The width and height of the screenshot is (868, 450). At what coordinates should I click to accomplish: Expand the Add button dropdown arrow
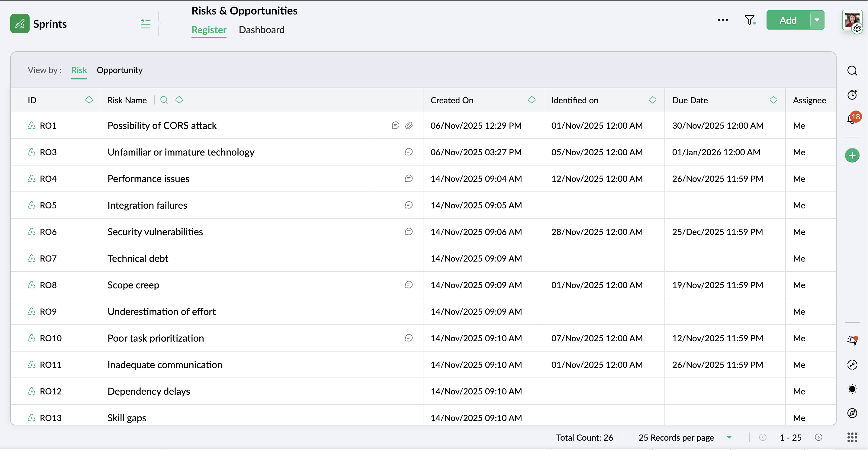[817, 20]
